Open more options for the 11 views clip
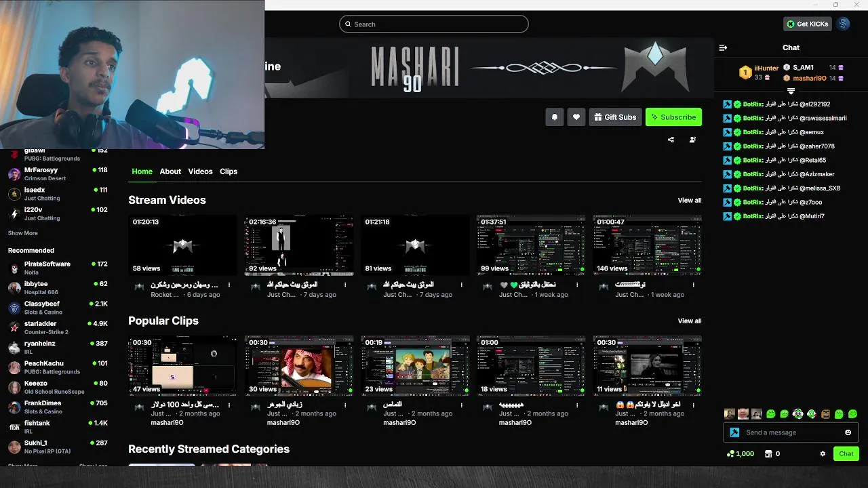Screen dimensions: 868x488 (693, 405)
